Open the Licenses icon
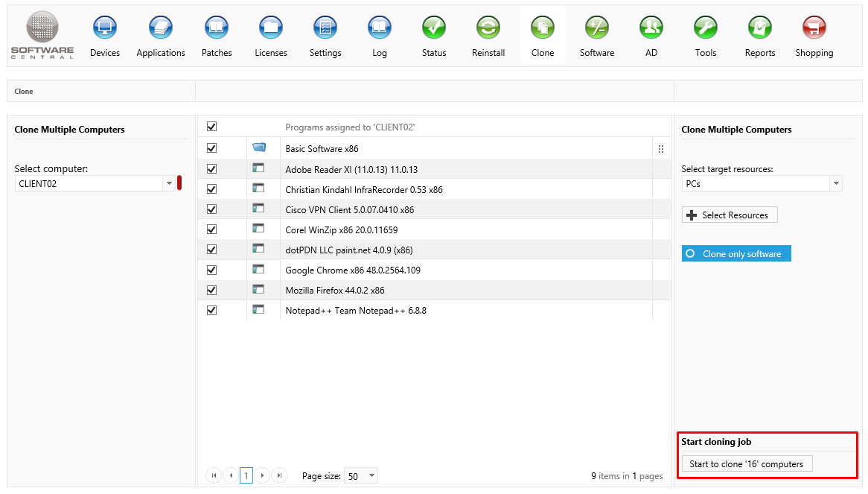This screenshot has height=494, width=868. point(271,28)
